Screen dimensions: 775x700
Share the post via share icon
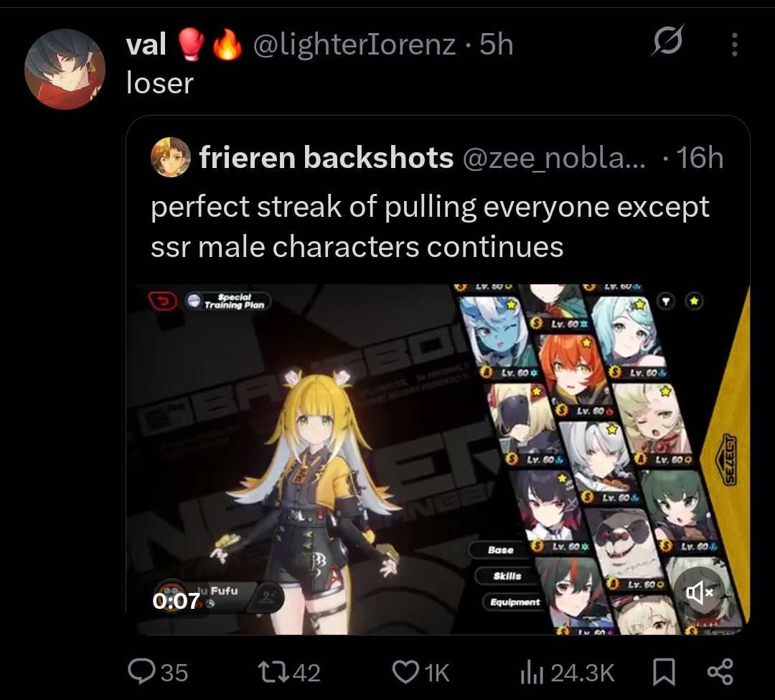tap(720, 672)
